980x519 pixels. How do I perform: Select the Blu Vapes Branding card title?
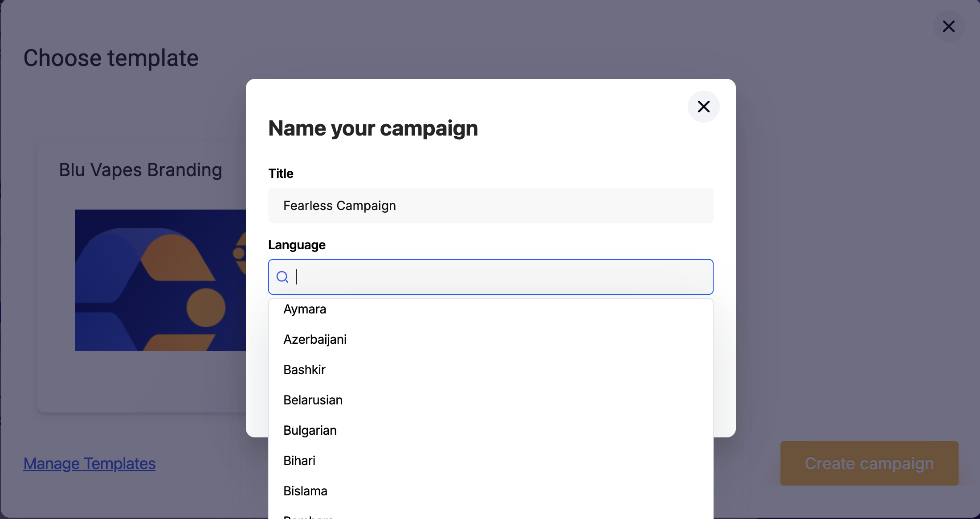[140, 169]
